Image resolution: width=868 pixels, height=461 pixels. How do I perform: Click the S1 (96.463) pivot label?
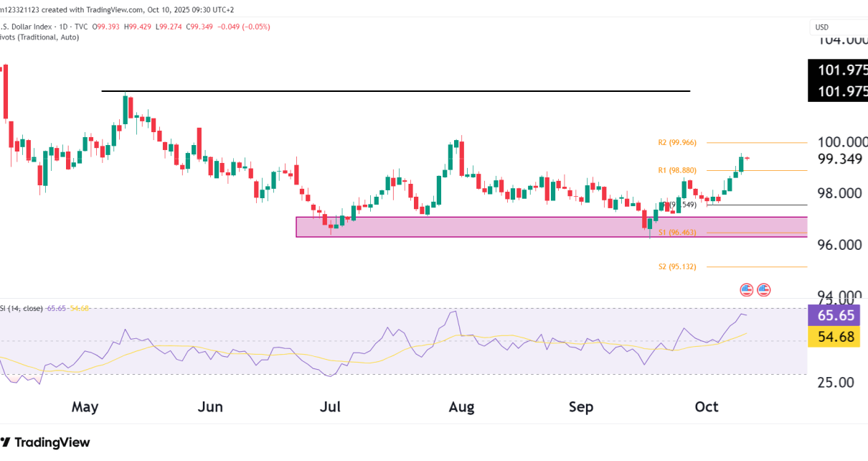pos(676,233)
